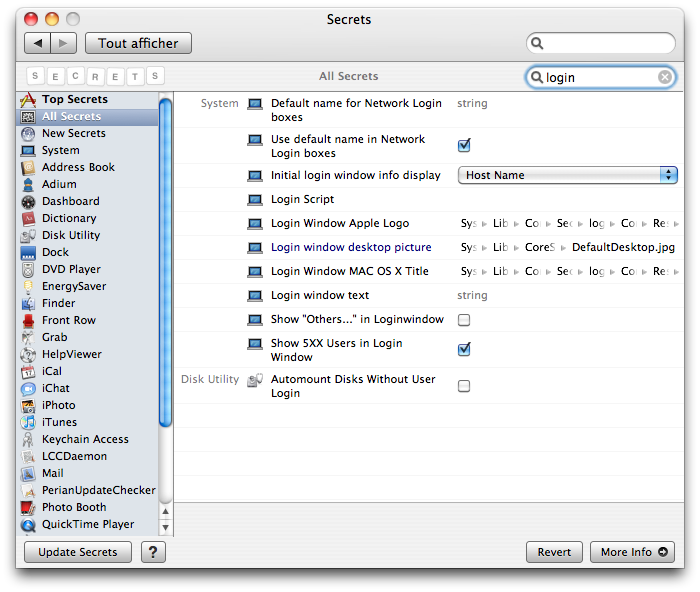This screenshot has width=700, height=592.
Task: Click the Photo Booth icon
Action: (x=28, y=508)
